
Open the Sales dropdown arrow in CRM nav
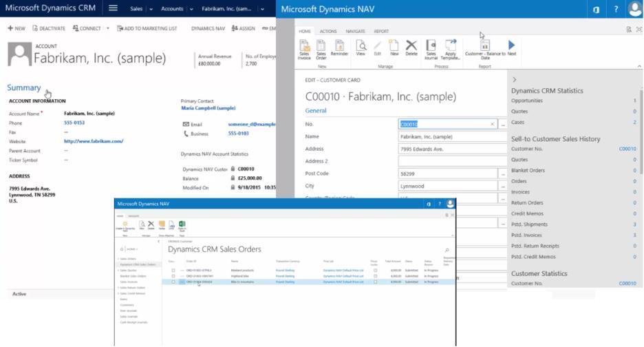coord(151,9)
